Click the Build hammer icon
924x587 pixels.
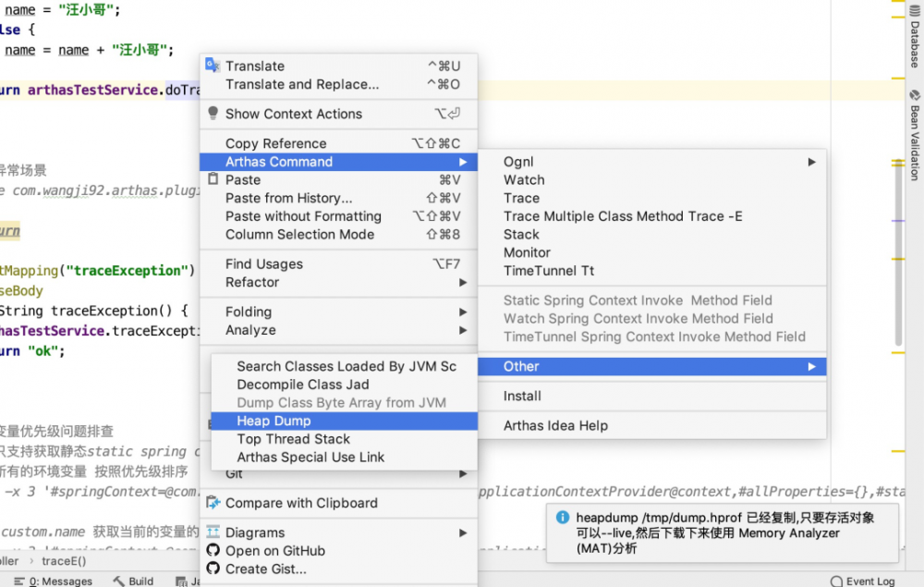[x=119, y=581]
